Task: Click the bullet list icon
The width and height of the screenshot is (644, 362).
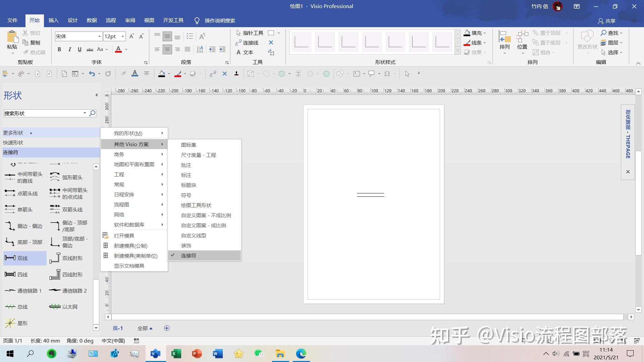Action: pyautogui.click(x=190, y=36)
